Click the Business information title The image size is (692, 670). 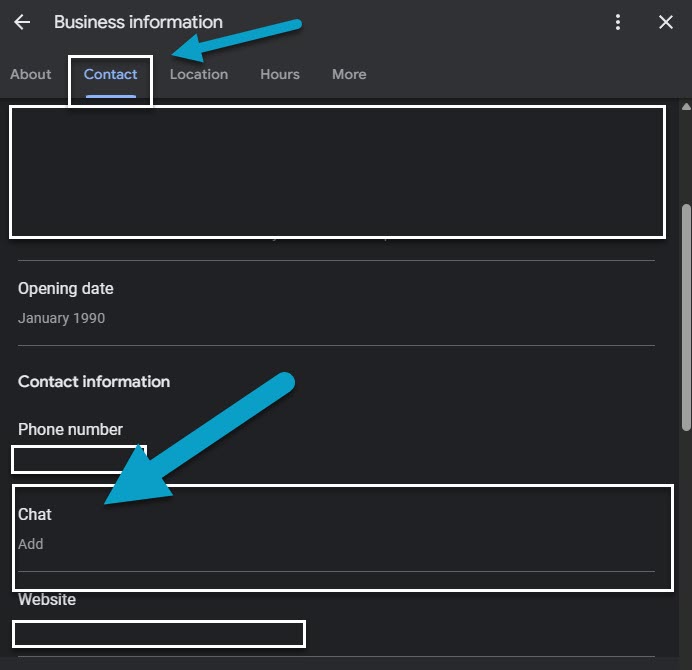[x=138, y=22]
